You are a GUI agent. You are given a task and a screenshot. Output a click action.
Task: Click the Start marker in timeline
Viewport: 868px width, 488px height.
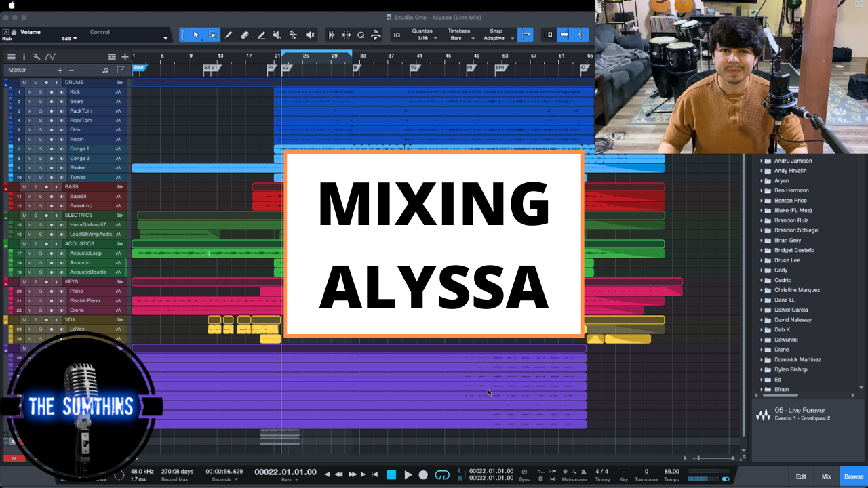[138, 68]
